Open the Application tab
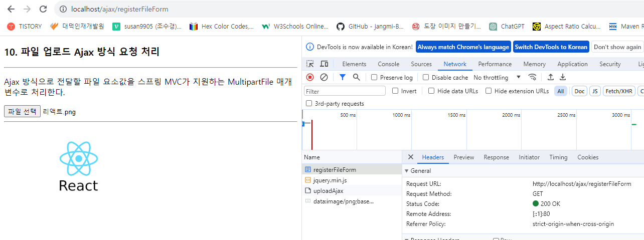 point(572,64)
